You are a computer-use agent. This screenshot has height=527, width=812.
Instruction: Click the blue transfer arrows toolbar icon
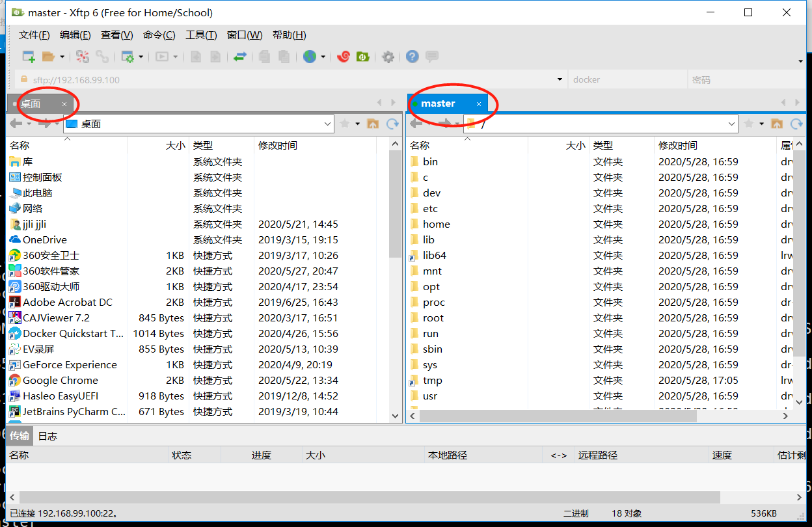pos(239,57)
